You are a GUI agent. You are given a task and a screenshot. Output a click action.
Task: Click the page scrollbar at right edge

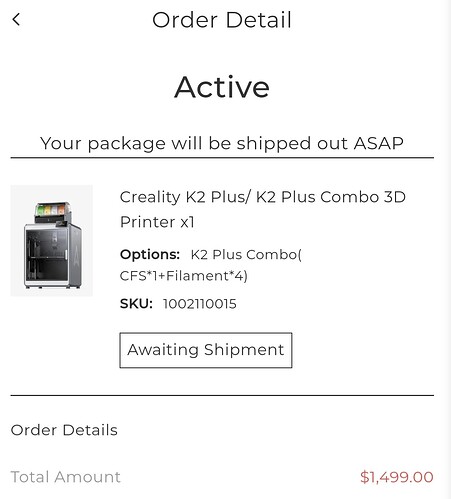coord(447,249)
